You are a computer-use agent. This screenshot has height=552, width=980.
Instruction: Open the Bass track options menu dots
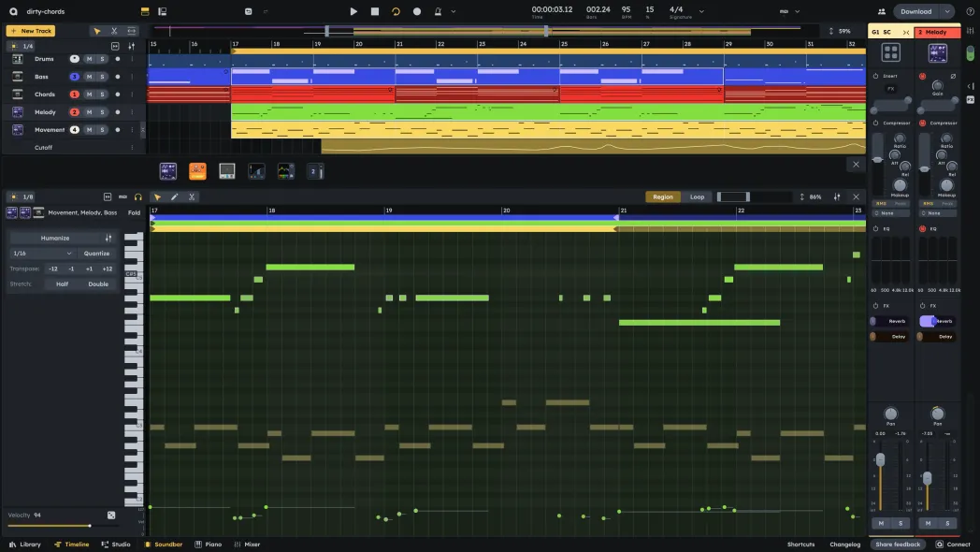[132, 77]
